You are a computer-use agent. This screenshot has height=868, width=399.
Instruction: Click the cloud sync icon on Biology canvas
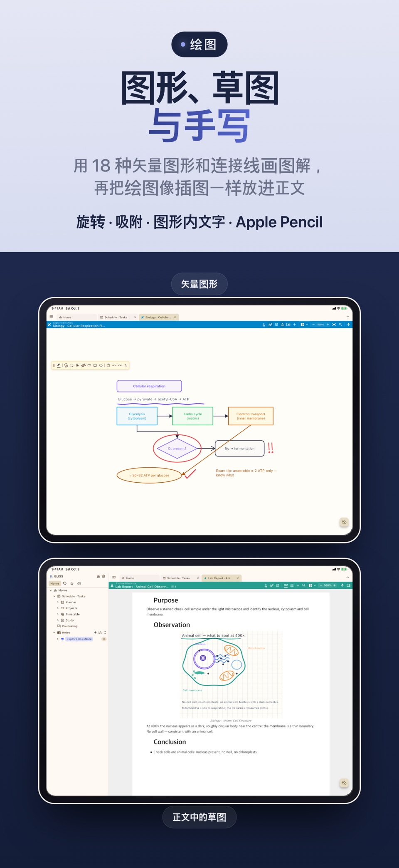pos(344,522)
